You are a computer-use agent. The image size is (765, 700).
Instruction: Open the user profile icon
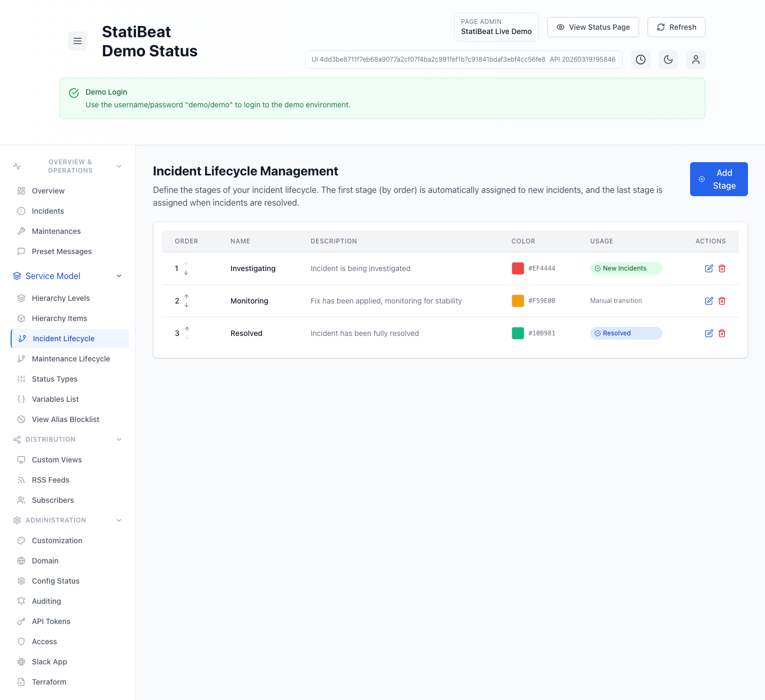coord(695,60)
